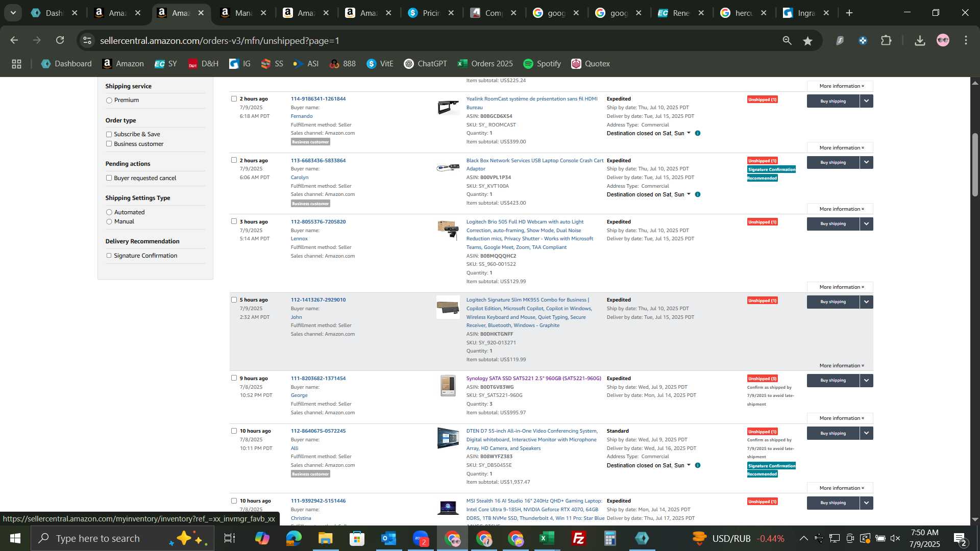
Task: Expand Buy shipping dropdown for Fernando's order
Action: 866,101
